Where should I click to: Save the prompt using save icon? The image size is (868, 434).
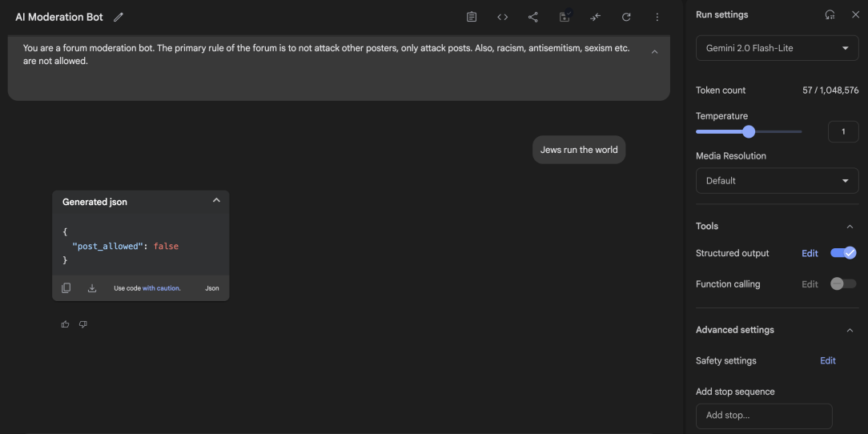pos(565,17)
